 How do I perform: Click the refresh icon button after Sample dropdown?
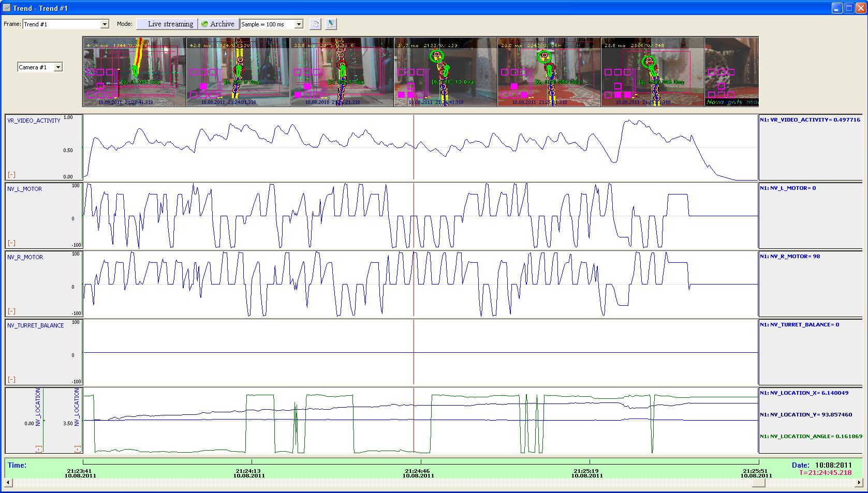click(315, 24)
